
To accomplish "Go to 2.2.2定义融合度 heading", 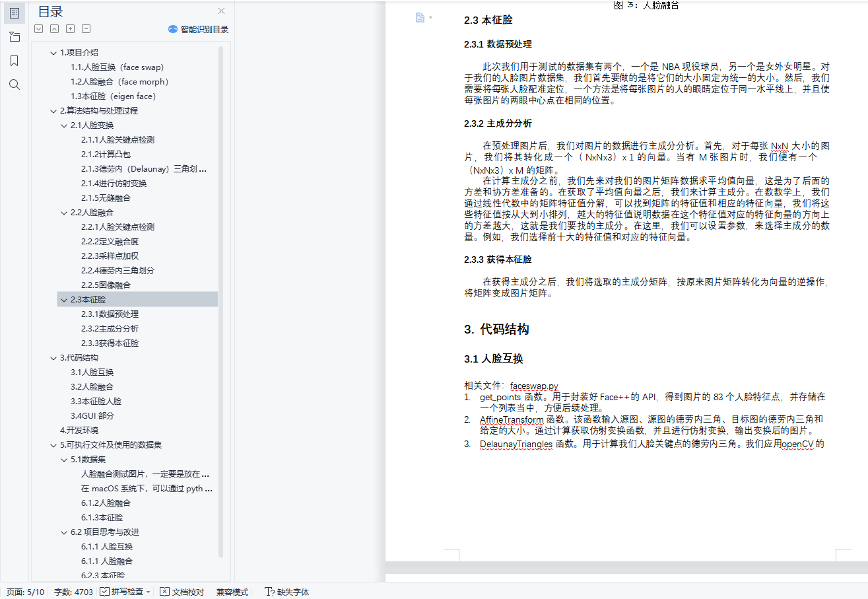I will (x=110, y=242).
